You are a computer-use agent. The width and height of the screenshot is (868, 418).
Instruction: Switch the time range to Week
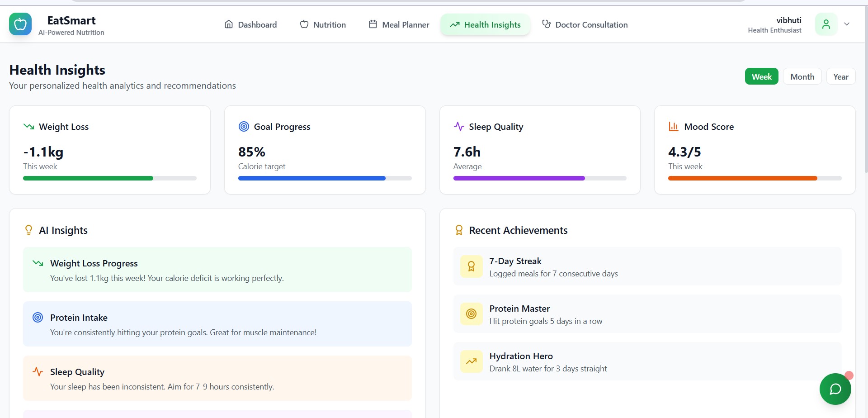pyautogui.click(x=762, y=76)
